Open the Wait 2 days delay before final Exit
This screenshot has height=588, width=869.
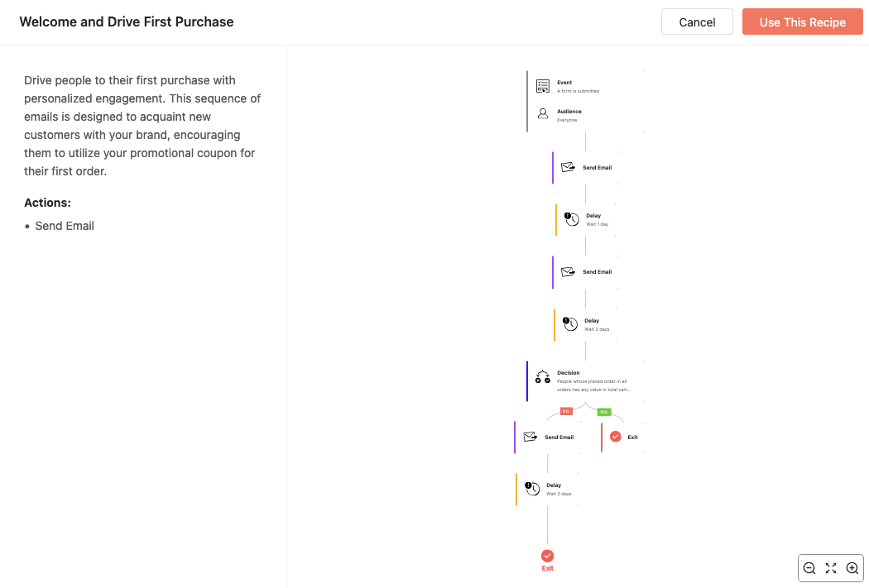pos(548,489)
